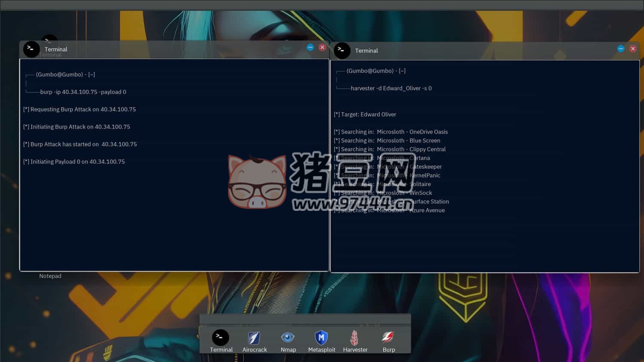Close the burp attack terminal window
Viewport: 644px width, 362px height.
point(322,47)
